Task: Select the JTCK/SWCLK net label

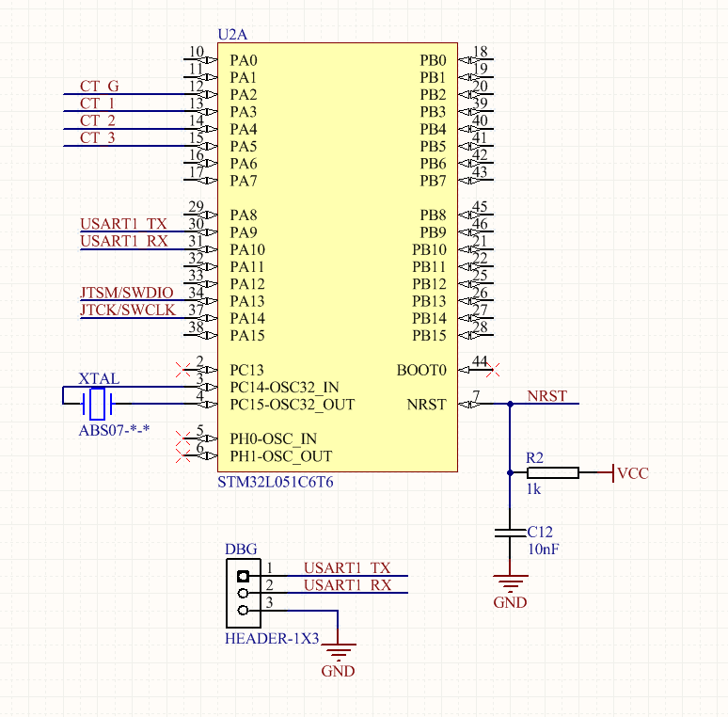Action: [128, 310]
